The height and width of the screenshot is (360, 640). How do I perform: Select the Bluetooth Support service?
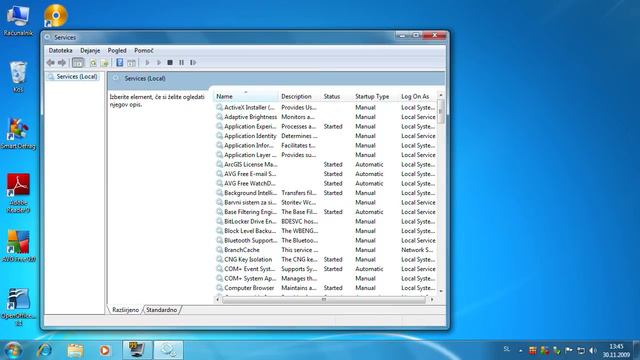[325, 240]
